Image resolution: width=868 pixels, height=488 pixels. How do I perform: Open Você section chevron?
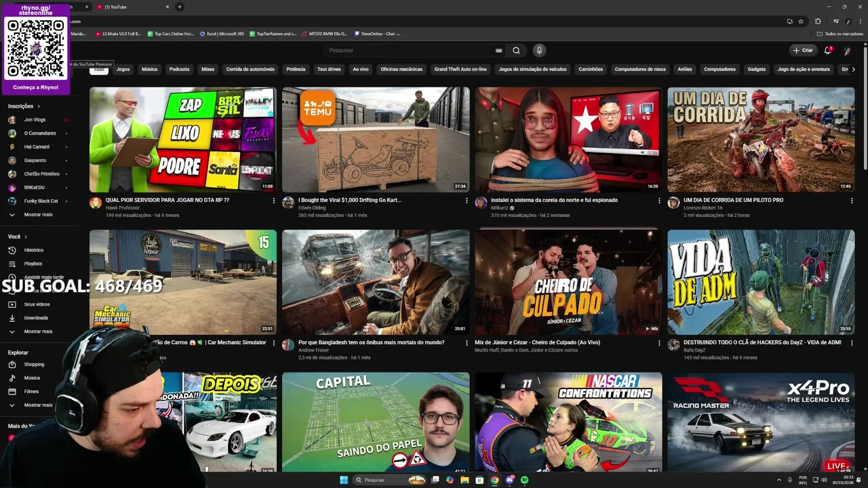click(x=26, y=237)
